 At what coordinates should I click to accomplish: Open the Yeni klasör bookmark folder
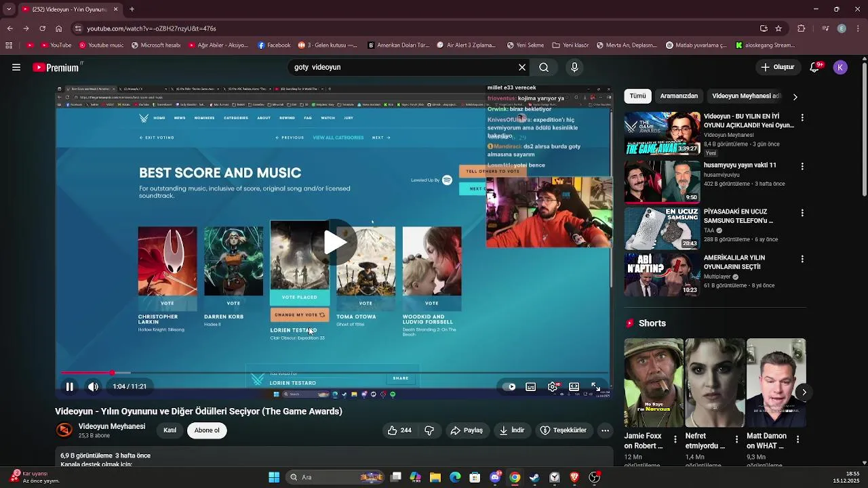pyautogui.click(x=570, y=45)
